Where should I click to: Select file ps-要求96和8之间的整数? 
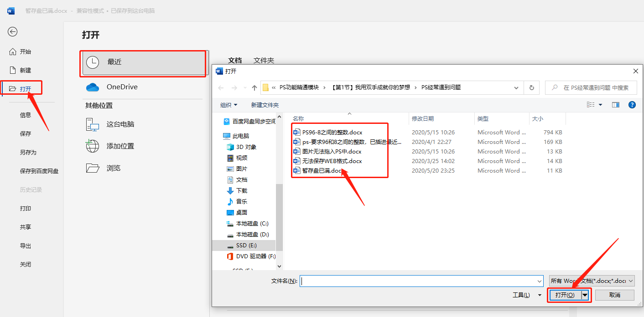[x=348, y=142]
